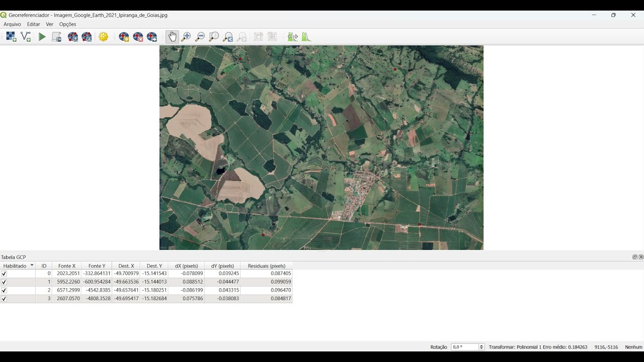The image size is (644, 362).
Task: Uncheck Habilitado for GCP ID 0
Action: [4, 274]
